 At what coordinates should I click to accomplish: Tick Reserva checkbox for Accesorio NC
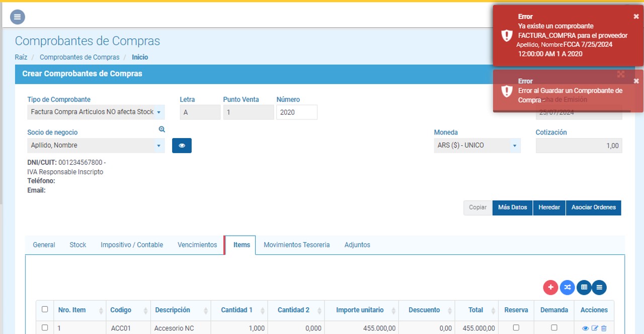coord(516,327)
